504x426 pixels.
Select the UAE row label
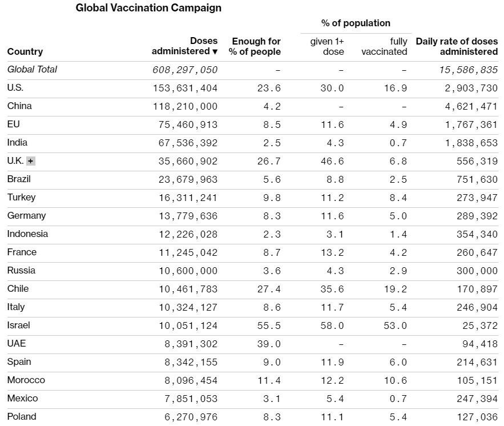[x=17, y=344]
